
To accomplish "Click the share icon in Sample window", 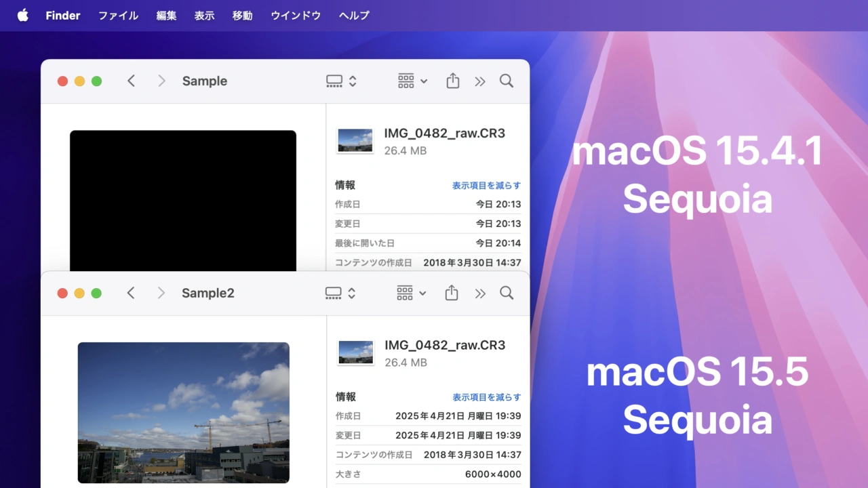I will click(453, 81).
